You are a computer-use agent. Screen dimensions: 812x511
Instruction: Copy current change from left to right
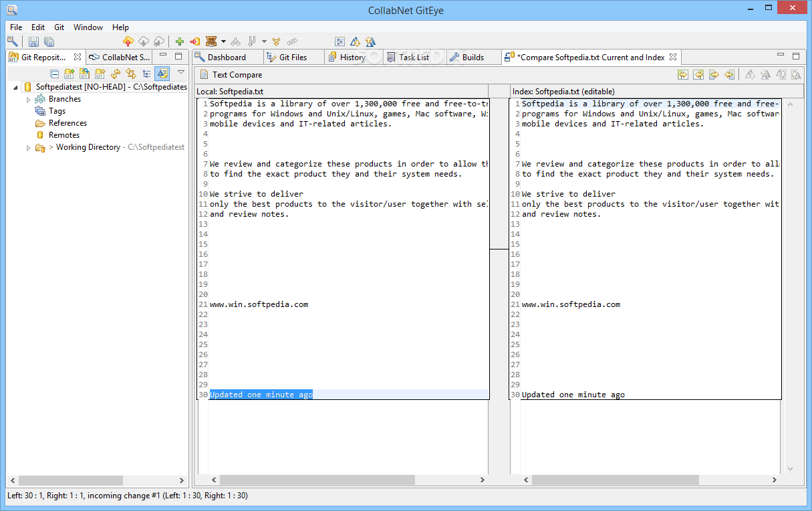pyautogui.click(x=714, y=75)
